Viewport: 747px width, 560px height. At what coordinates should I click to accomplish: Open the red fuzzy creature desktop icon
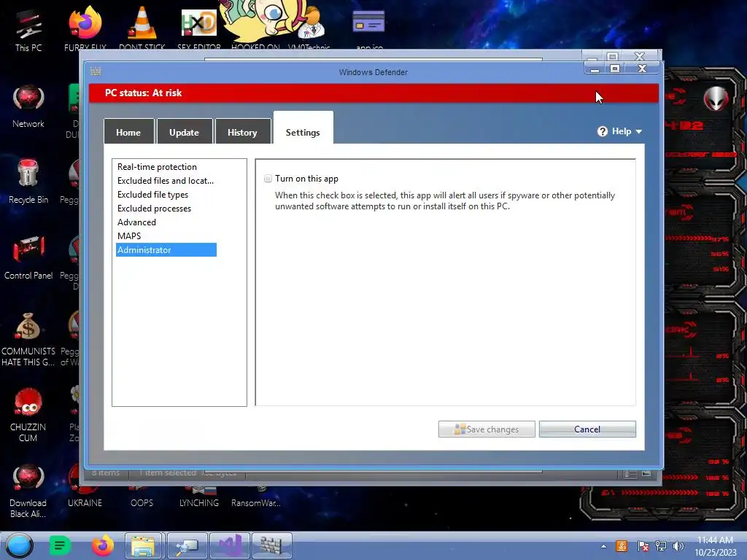click(28, 414)
